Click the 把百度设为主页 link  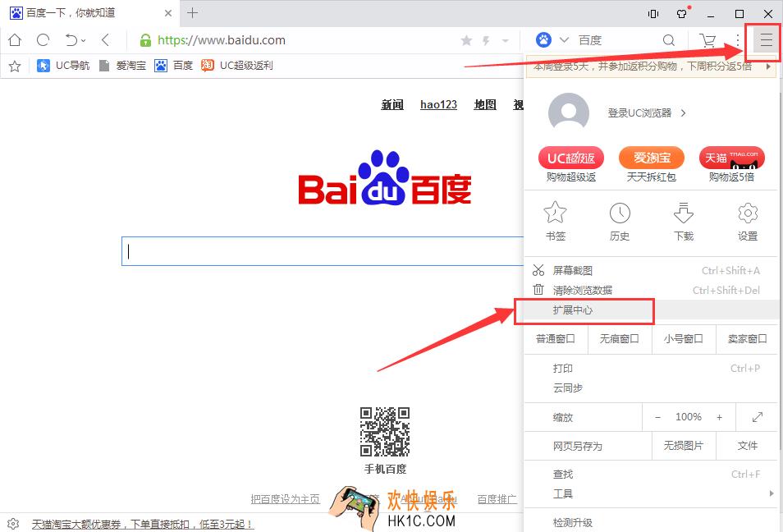pos(285,499)
